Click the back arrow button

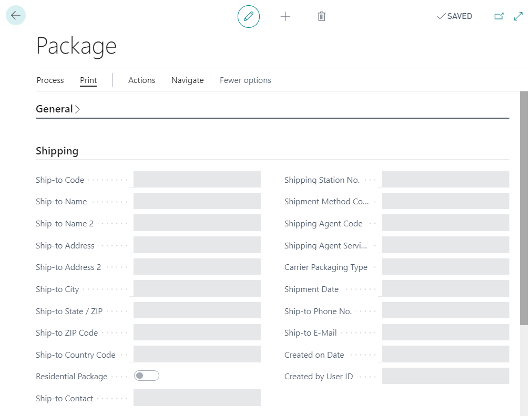[x=16, y=16]
